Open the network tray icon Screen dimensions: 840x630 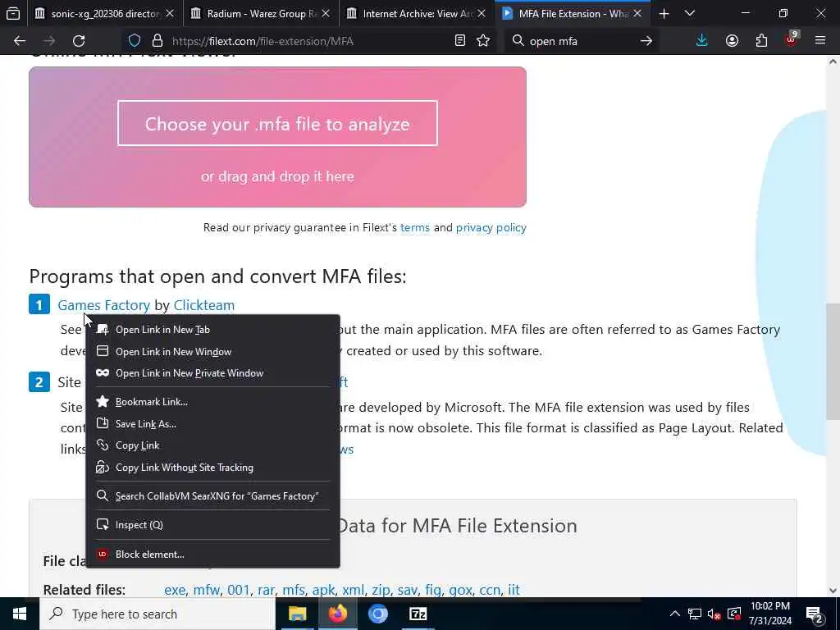(695, 614)
